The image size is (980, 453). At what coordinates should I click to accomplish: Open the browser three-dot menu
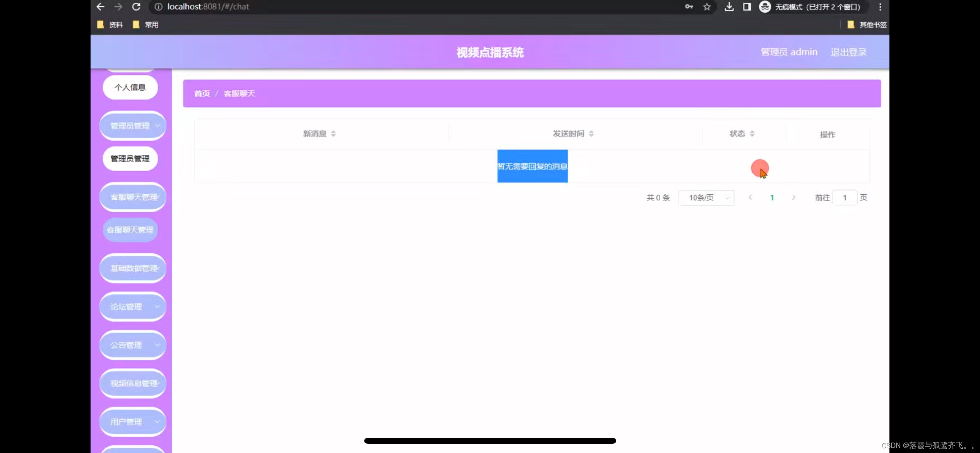tap(880, 7)
